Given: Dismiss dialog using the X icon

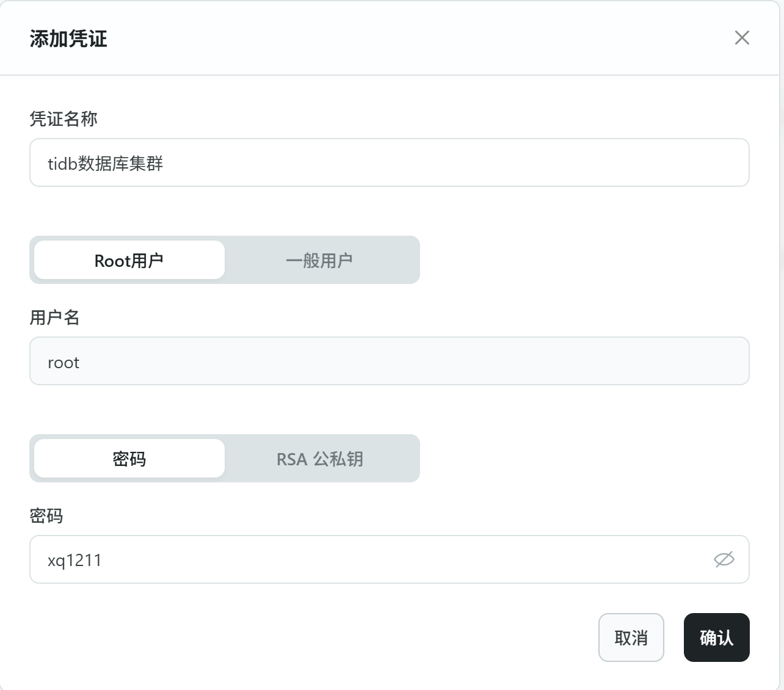Looking at the screenshot, I should [x=742, y=38].
